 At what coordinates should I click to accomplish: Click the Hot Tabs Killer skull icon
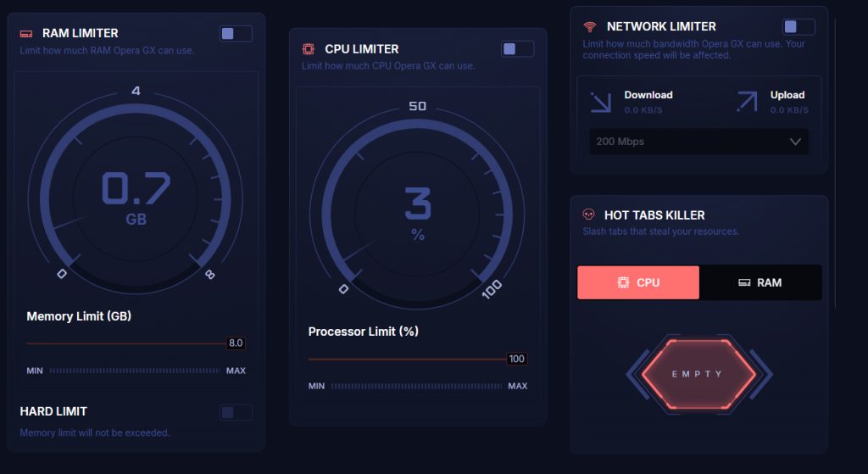(x=588, y=215)
